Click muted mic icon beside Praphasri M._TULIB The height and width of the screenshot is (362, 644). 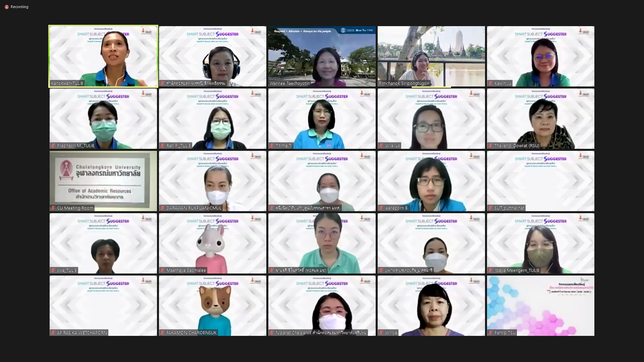[x=53, y=145]
